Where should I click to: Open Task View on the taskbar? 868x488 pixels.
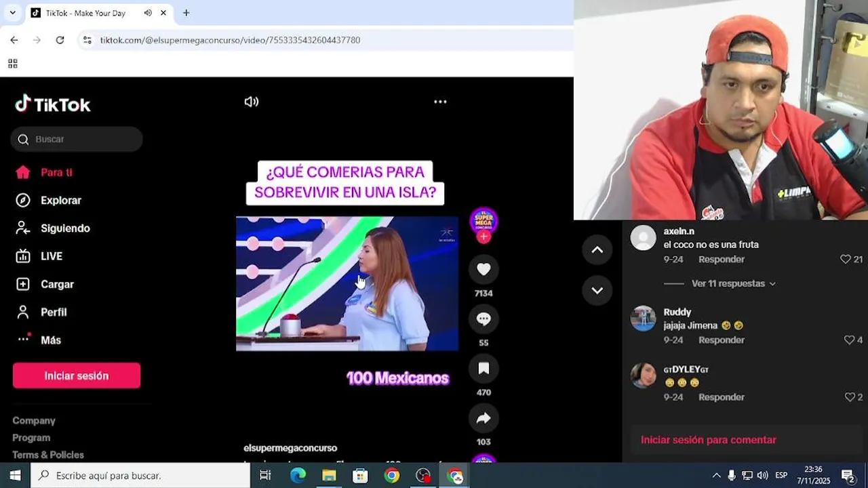265,475
